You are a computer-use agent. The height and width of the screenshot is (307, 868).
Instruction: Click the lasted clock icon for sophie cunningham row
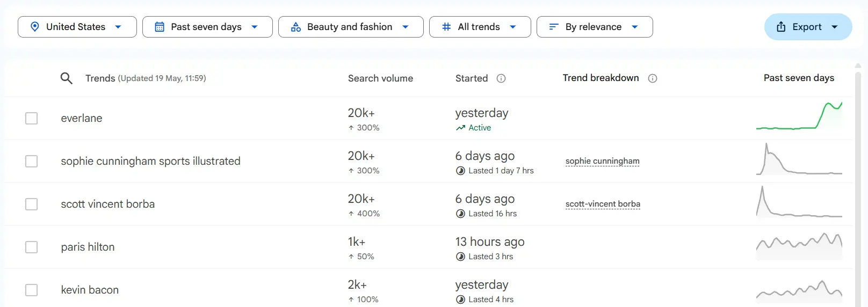point(460,171)
